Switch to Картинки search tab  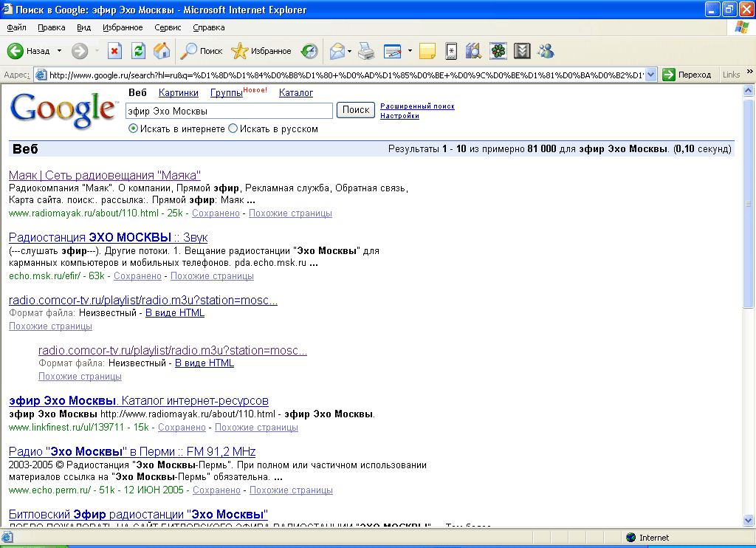(x=179, y=92)
